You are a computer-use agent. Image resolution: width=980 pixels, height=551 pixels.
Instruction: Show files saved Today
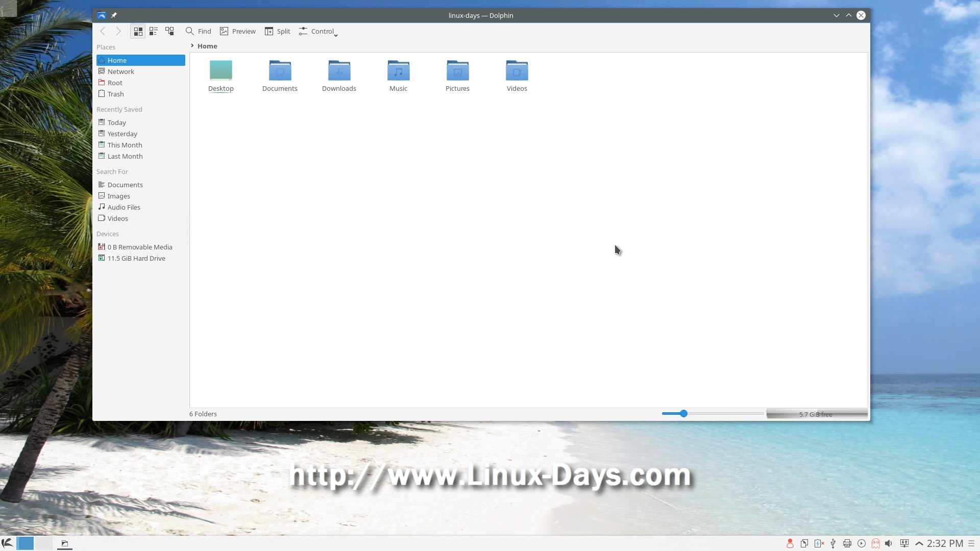click(141, 122)
